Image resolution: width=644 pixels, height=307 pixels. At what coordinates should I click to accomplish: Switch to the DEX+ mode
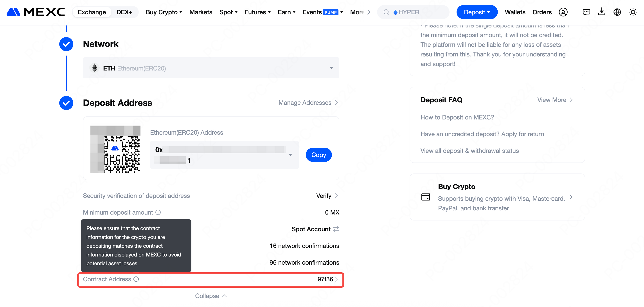(x=124, y=12)
